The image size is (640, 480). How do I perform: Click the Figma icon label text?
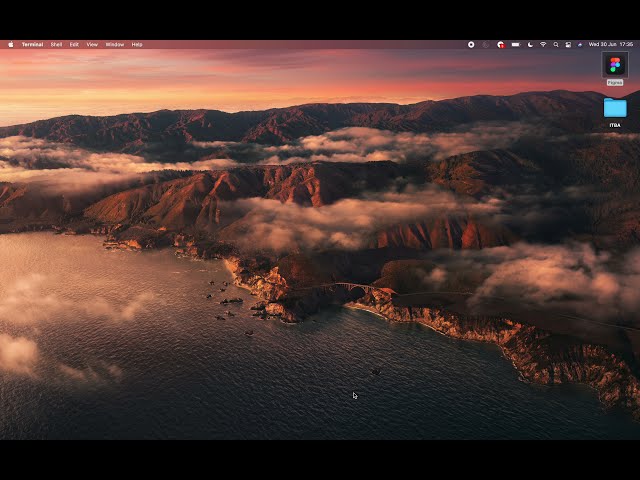pos(615,82)
